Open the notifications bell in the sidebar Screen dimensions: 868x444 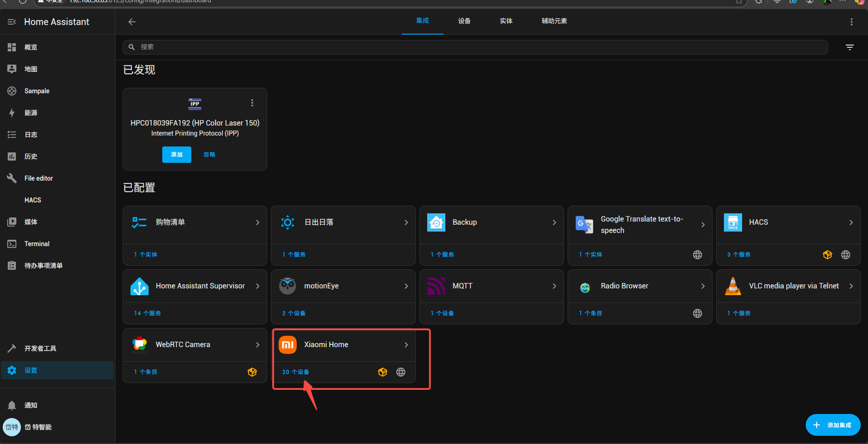[x=12, y=405]
